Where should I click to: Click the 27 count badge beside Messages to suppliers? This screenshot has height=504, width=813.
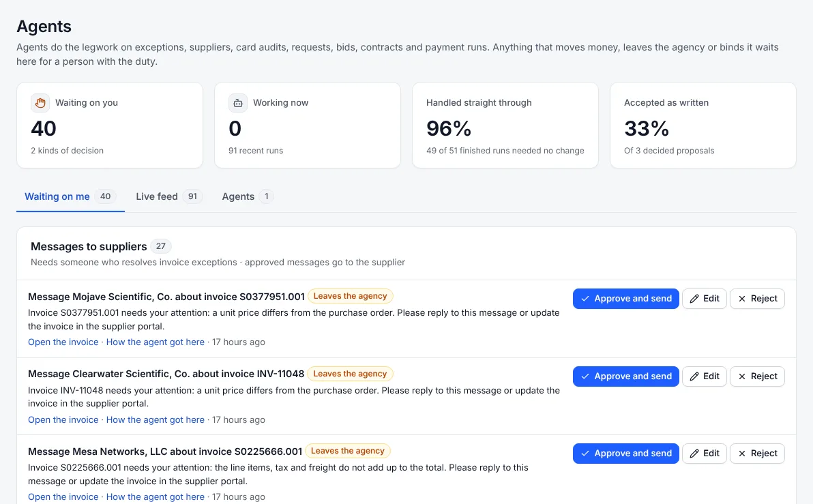(x=161, y=246)
